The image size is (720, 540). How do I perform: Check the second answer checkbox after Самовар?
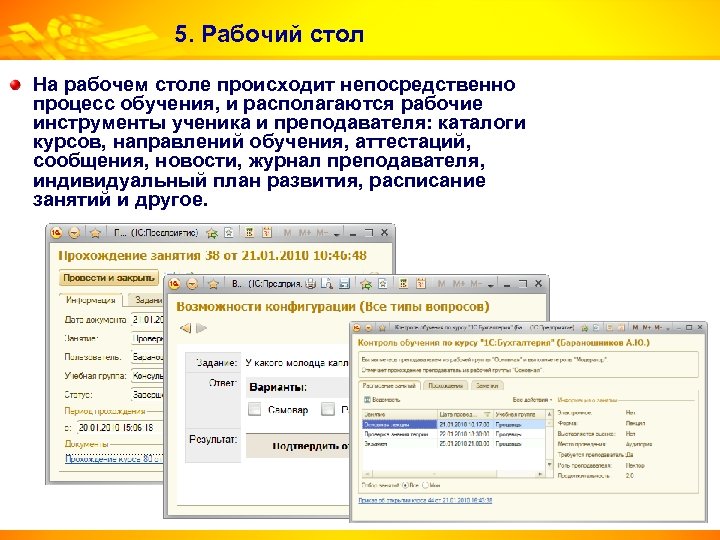pos(327,409)
